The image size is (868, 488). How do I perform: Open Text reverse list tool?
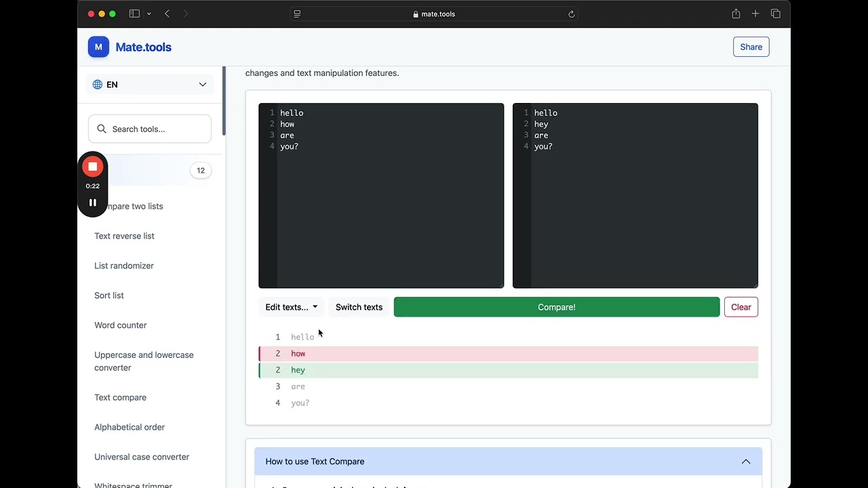124,236
